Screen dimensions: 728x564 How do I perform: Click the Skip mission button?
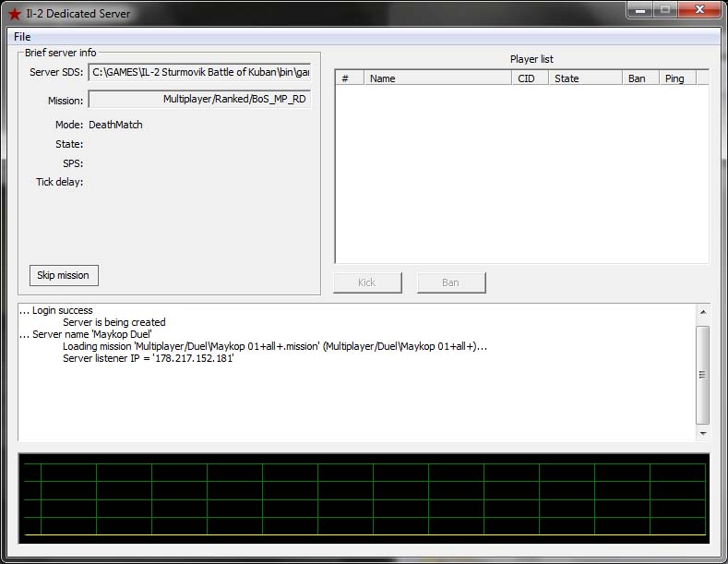coord(64,275)
